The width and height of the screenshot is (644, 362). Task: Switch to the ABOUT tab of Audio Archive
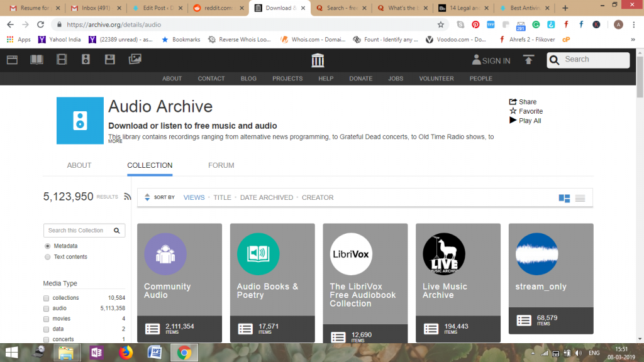click(x=79, y=165)
